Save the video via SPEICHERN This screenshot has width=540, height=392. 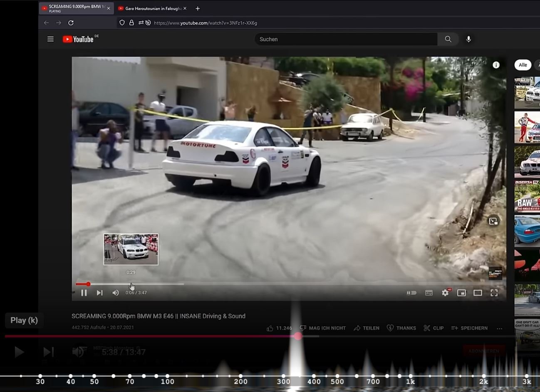click(x=469, y=328)
